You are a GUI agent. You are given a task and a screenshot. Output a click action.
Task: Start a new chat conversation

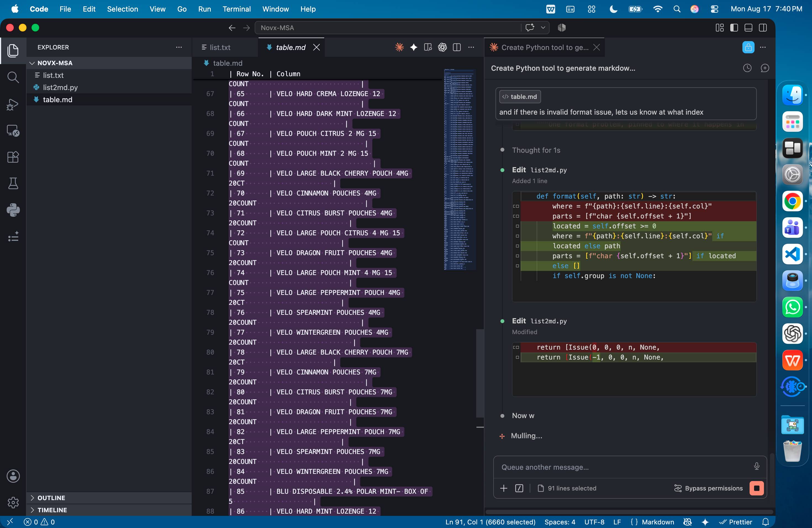point(765,68)
